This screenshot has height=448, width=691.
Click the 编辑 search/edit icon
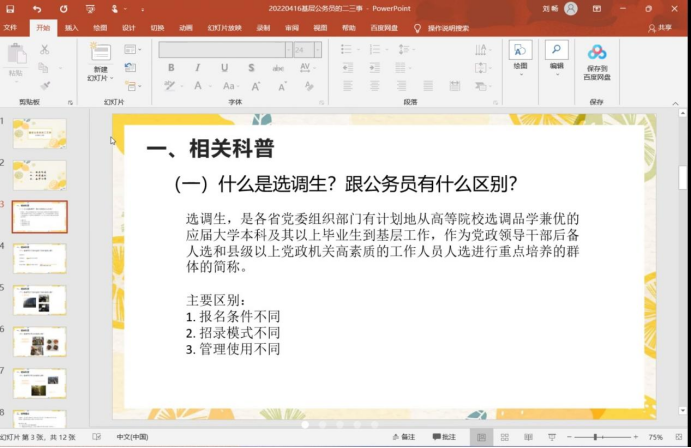pyautogui.click(x=556, y=56)
